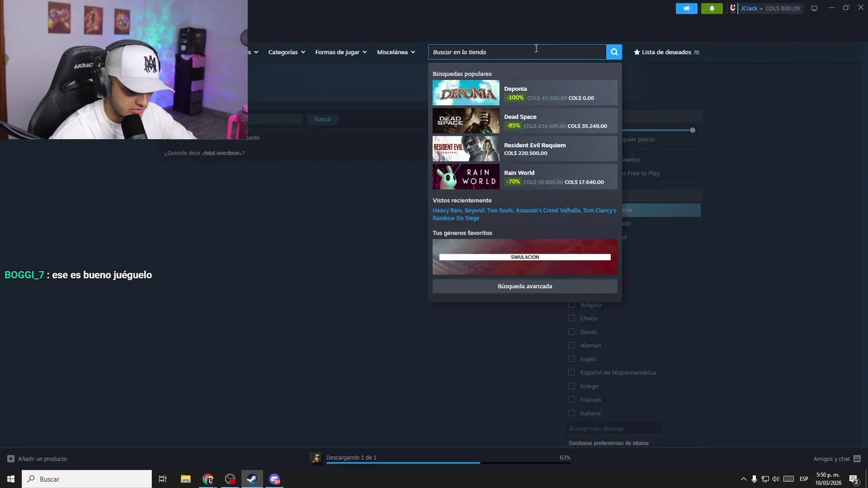This screenshot has width=868, height=488.
Task: Open Chrome from the taskbar
Action: 208,479
